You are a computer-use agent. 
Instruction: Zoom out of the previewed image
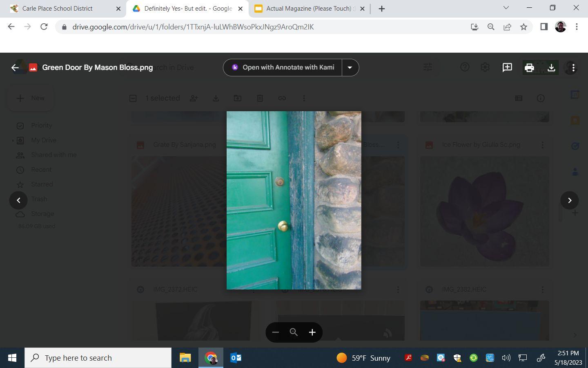tap(275, 332)
